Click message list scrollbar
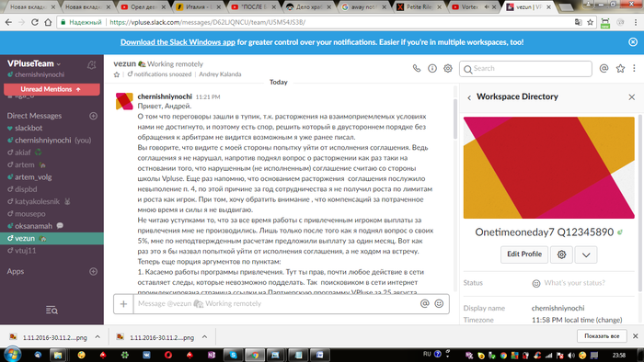Viewport: 644px width, 362px height. tap(455, 119)
